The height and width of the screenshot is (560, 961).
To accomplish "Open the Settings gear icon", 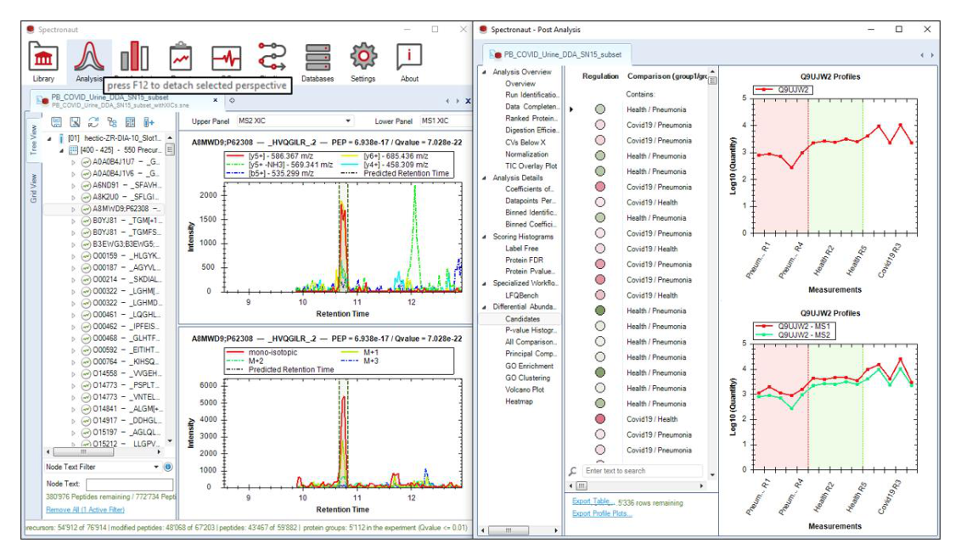I will tap(362, 57).
